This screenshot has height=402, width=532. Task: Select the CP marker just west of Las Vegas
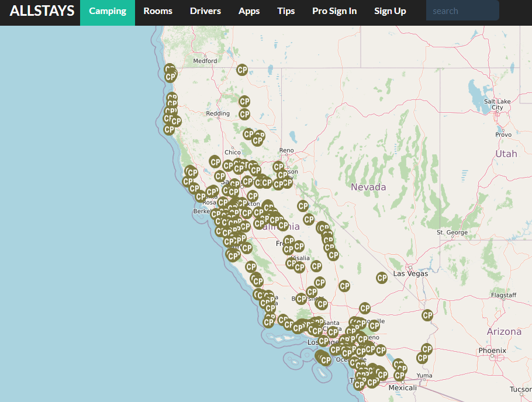click(382, 278)
